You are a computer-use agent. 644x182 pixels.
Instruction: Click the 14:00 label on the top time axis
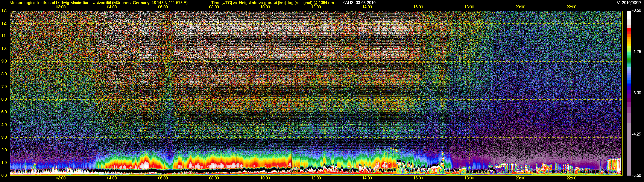point(367,7)
